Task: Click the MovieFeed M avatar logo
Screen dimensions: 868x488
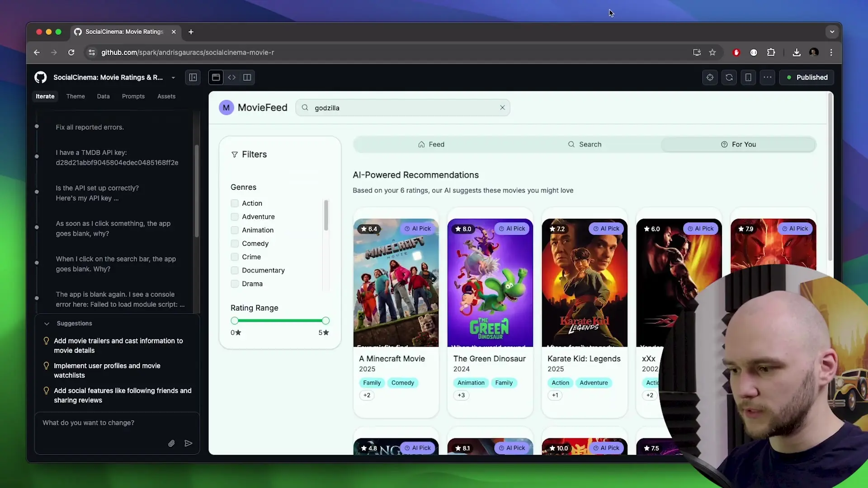Action: click(x=226, y=108)
